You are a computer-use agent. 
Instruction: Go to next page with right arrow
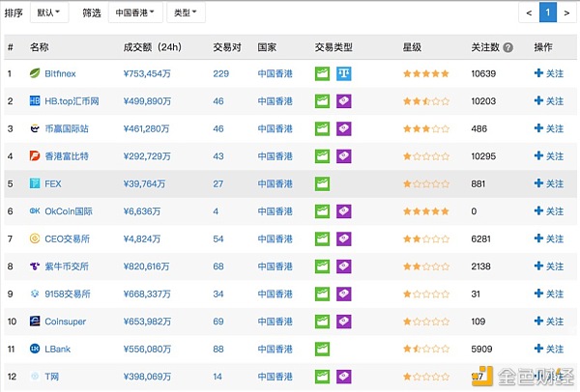coord(566,13)
